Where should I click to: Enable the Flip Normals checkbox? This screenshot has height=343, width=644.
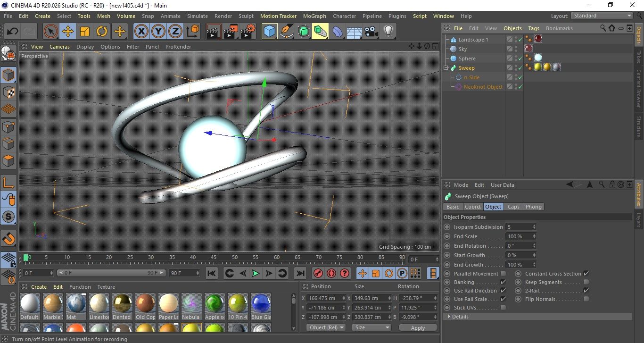(586, 299)
